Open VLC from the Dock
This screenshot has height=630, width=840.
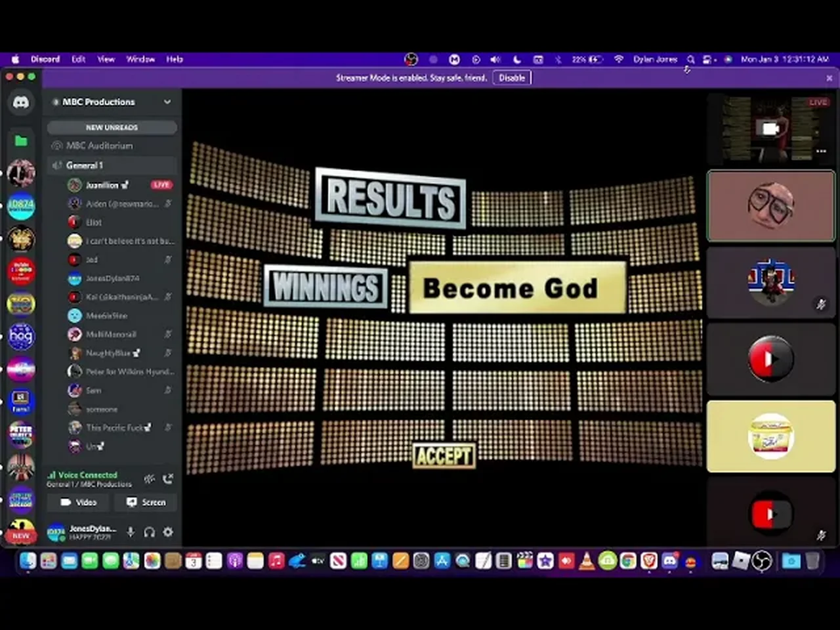pyautogui.click(x=587, y=561)
